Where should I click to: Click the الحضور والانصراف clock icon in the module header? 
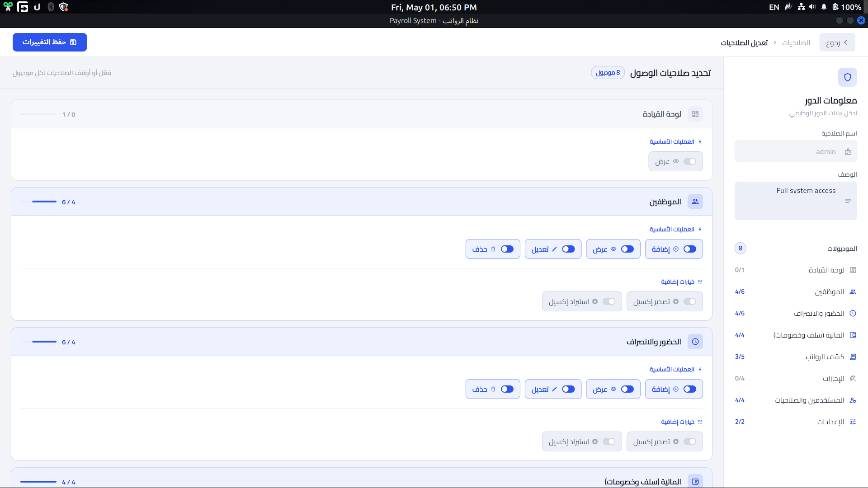[695, 342]
